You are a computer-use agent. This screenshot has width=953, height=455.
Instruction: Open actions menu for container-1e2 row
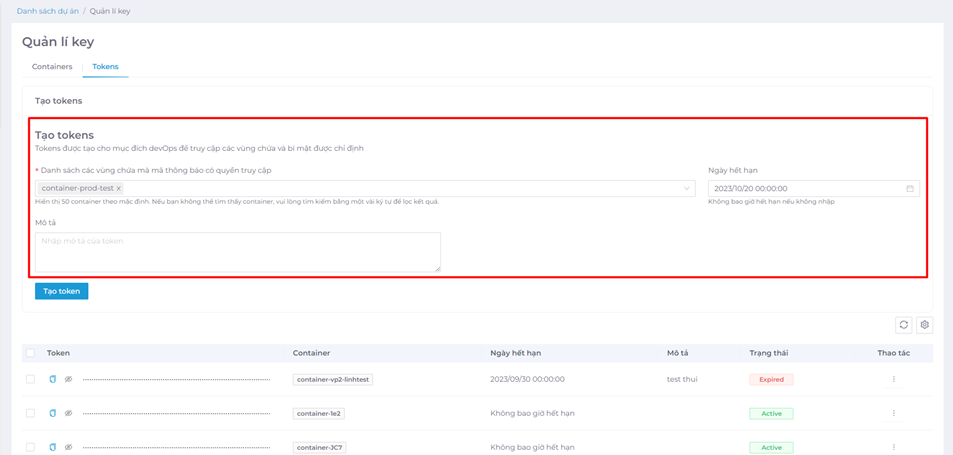(x=893, y=413)
